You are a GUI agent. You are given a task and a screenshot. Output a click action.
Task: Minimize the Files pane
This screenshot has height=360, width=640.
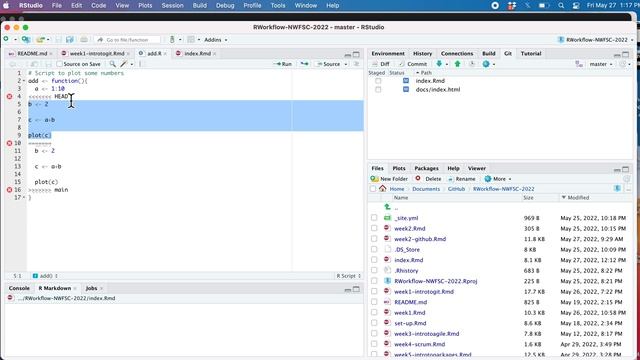pyautogui.click(x=617, y=169)
